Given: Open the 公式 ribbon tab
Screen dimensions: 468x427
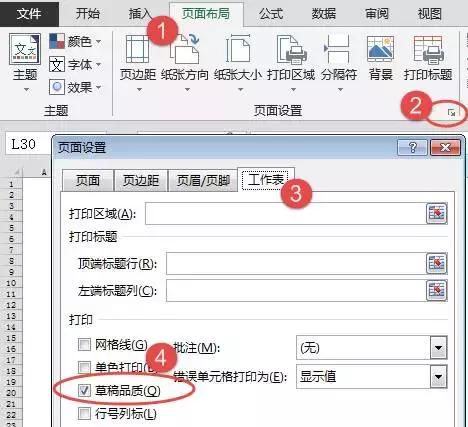Looking at the screenshot, I should 271,14.
